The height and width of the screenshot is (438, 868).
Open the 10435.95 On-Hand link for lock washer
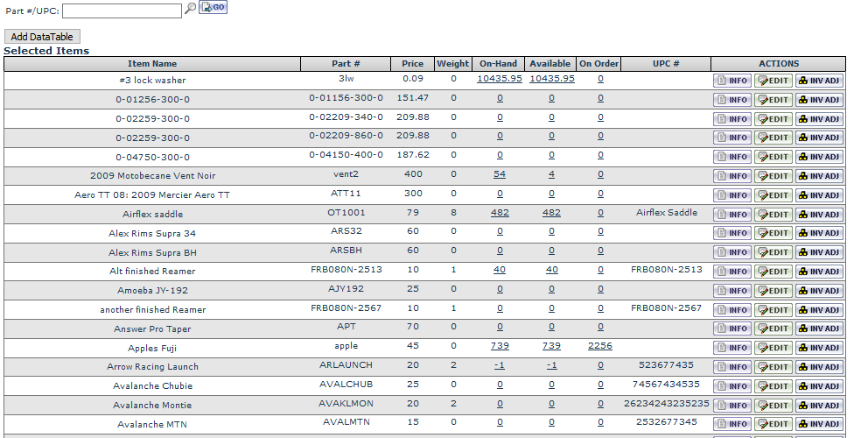499,78
